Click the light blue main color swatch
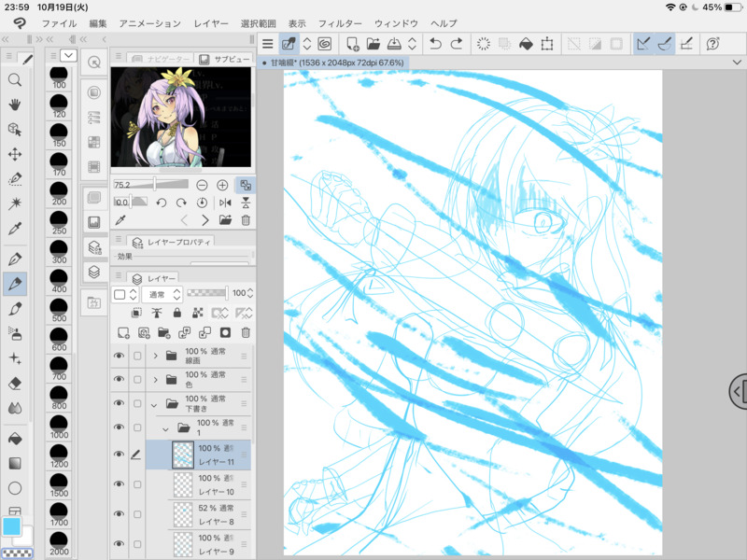 point(11,526)
